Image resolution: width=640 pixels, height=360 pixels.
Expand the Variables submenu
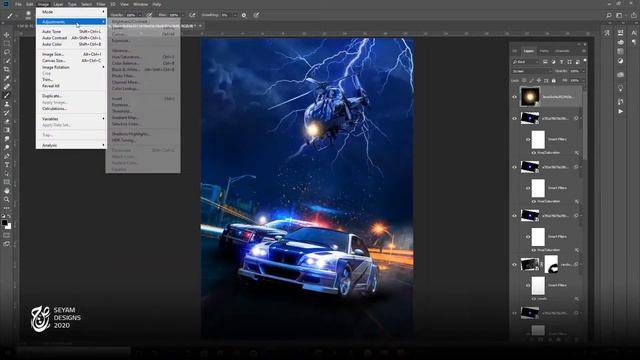(x=71, y=119)
